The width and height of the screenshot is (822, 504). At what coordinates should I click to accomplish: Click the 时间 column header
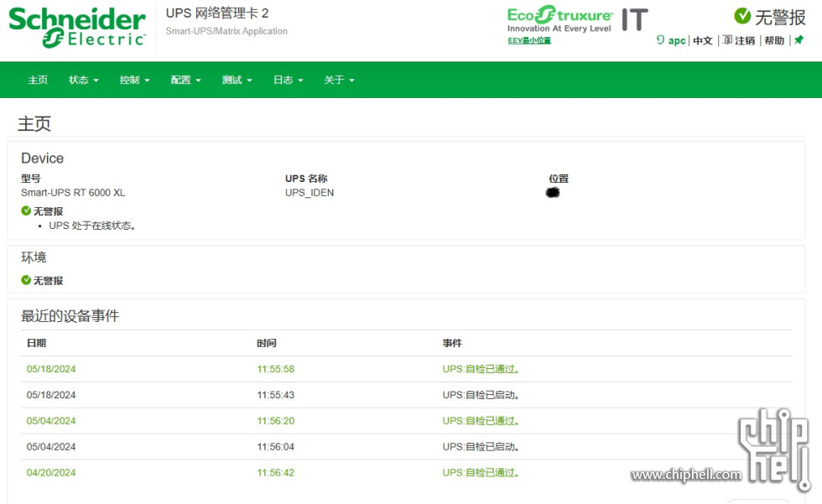[x=267, y=343]
